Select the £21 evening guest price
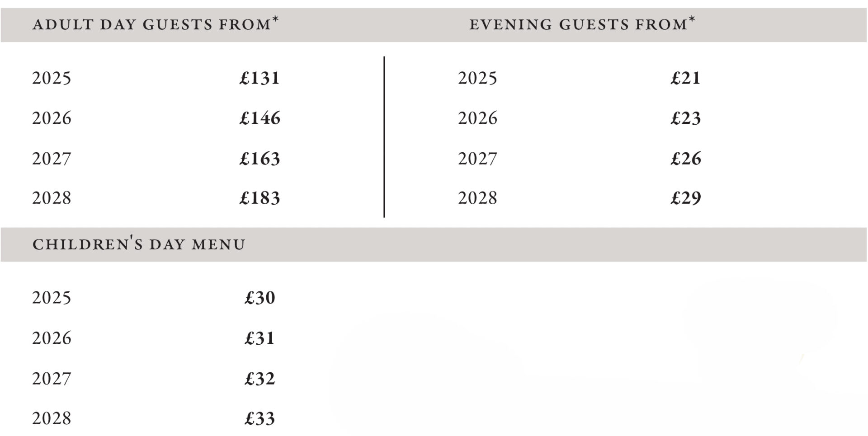868x436 pixels. (685, 78)
